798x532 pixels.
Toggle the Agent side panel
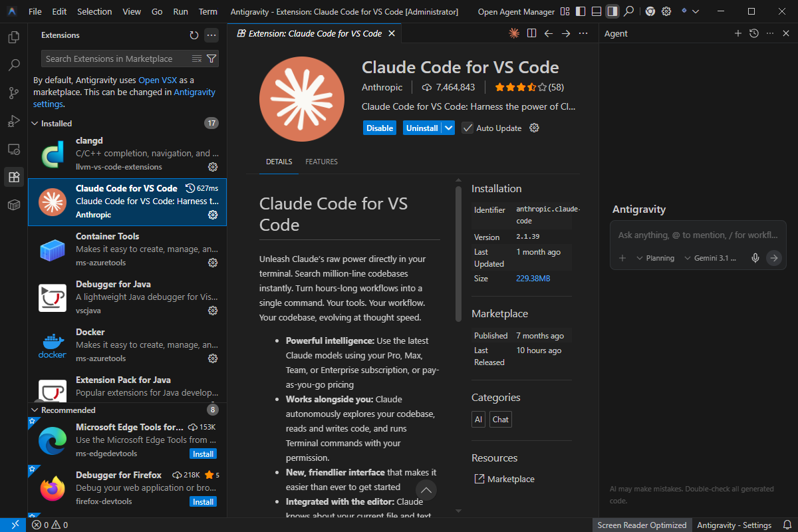[x=612, y=11]
